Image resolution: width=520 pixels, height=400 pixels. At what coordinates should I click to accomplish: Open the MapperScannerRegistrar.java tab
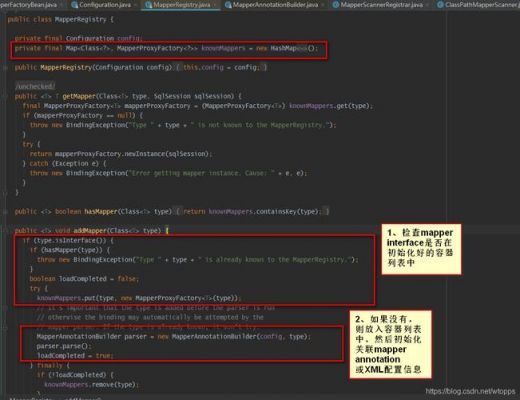point(382,5)
